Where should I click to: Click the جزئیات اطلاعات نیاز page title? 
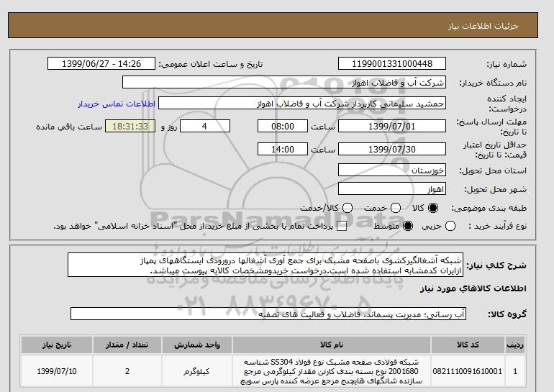pos(483,26)
